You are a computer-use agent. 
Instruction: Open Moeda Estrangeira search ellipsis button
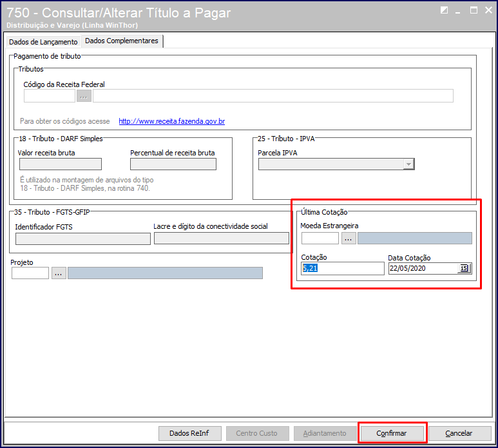click(349, 239)
